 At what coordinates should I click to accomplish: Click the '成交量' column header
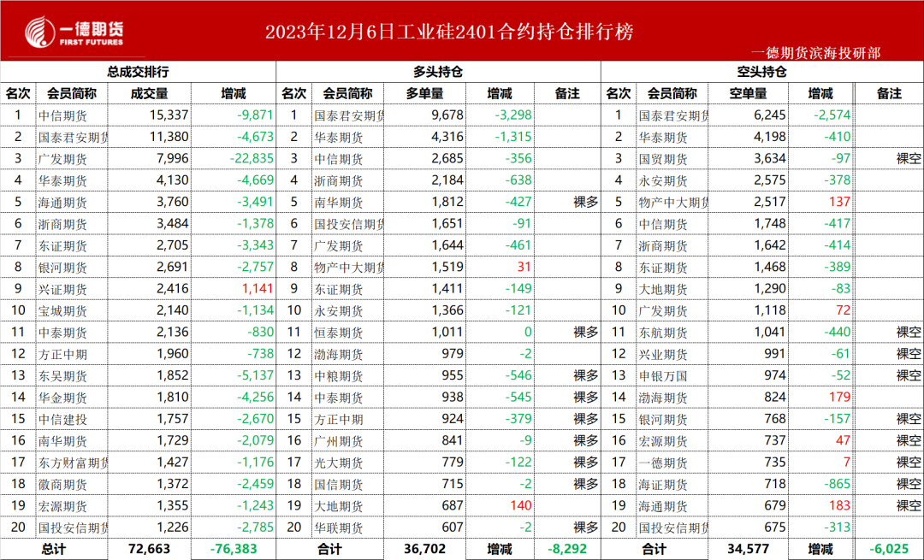149,93
